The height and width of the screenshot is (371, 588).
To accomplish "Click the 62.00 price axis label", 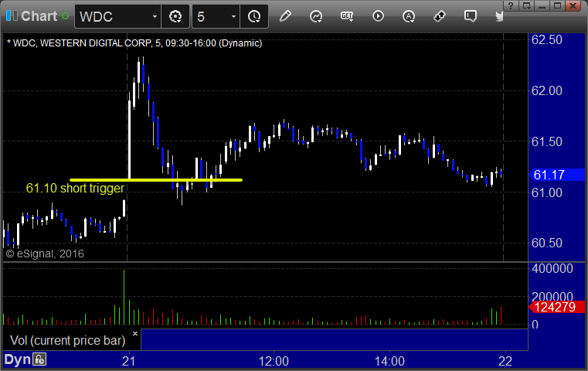I will (x=547, y=90).
